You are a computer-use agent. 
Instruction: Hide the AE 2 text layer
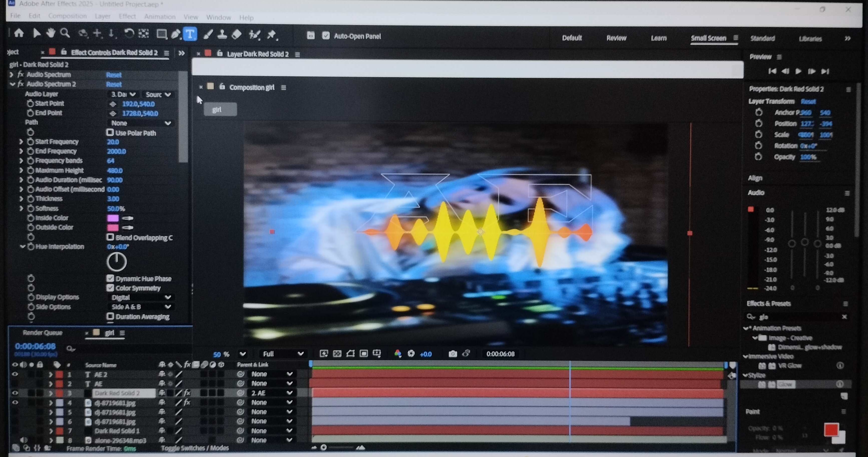(15, 374)
